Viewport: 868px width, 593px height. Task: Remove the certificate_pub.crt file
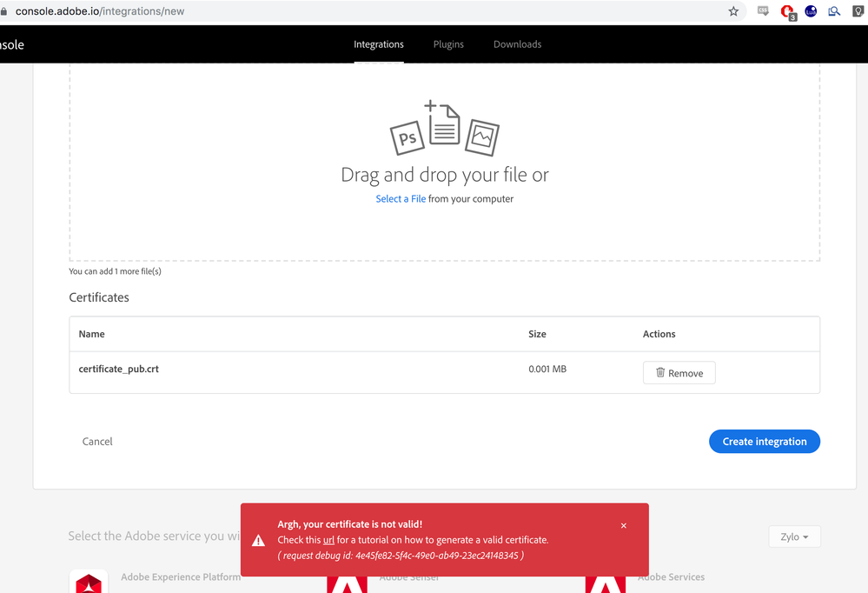point(679,373)
